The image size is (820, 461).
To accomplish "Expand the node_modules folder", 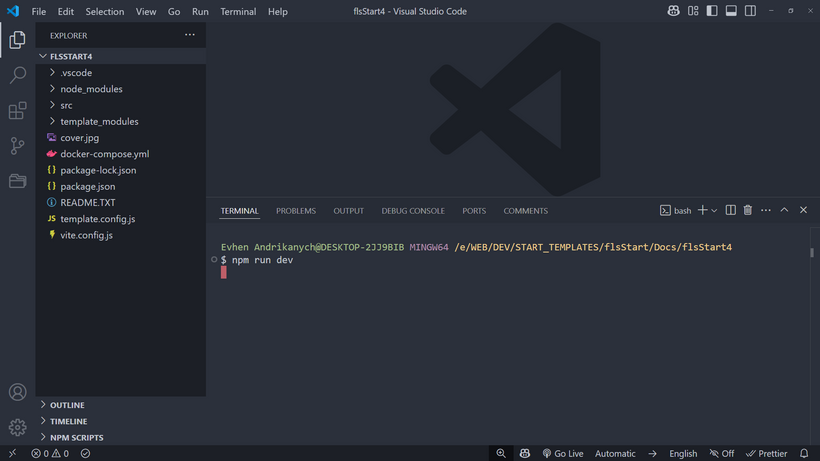I will [x=91, y=89].
